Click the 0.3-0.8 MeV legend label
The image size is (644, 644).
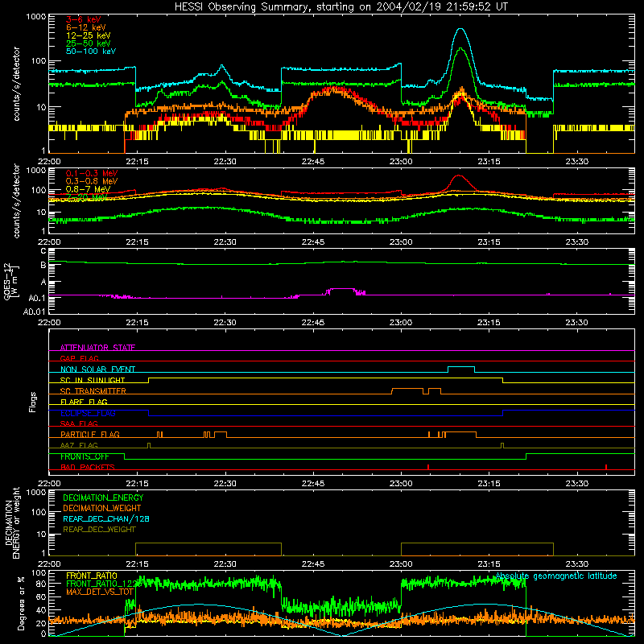(92, 181)
